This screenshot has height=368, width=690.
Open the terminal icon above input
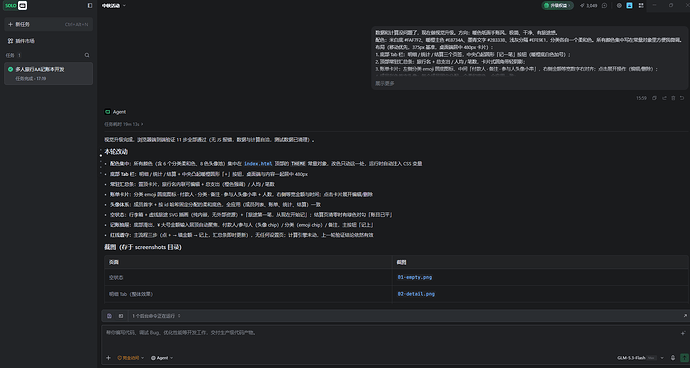coord(121,316)
